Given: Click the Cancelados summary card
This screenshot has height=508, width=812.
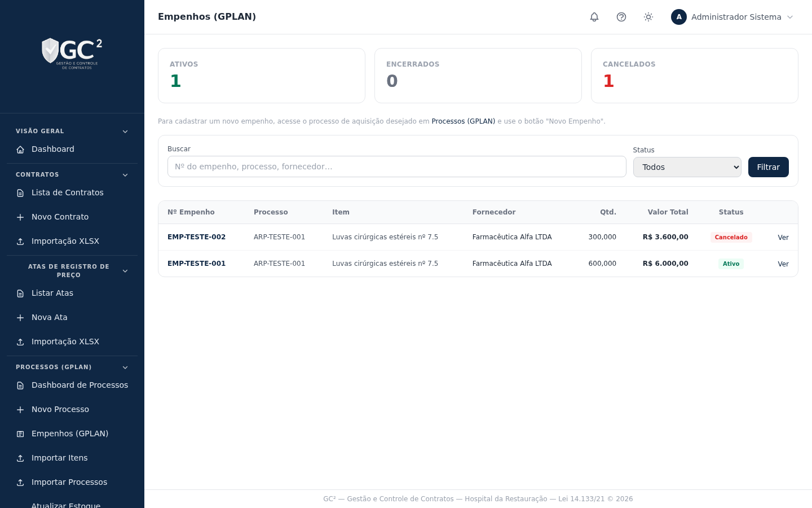Looking at the screenshot, I should coord(695,76).
